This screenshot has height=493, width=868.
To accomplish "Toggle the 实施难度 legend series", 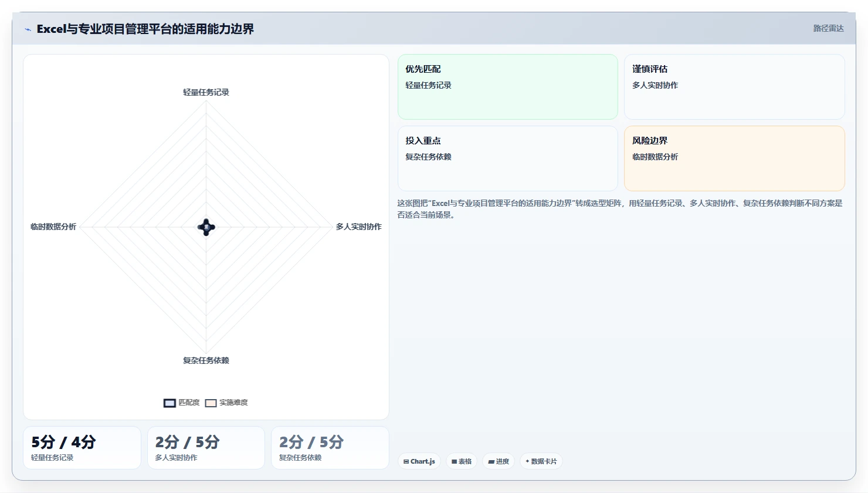I will pos(226,403).
